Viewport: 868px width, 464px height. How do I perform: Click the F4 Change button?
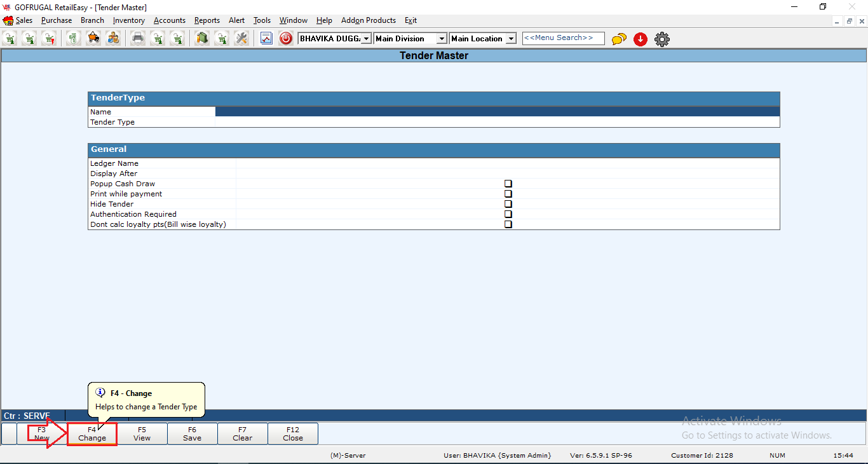coord(92,434)
